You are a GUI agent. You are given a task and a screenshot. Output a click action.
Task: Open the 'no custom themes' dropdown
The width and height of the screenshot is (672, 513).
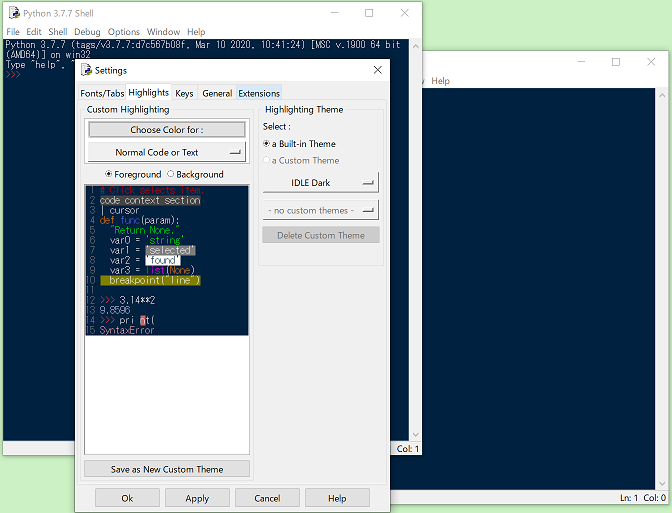click(321, 210)
